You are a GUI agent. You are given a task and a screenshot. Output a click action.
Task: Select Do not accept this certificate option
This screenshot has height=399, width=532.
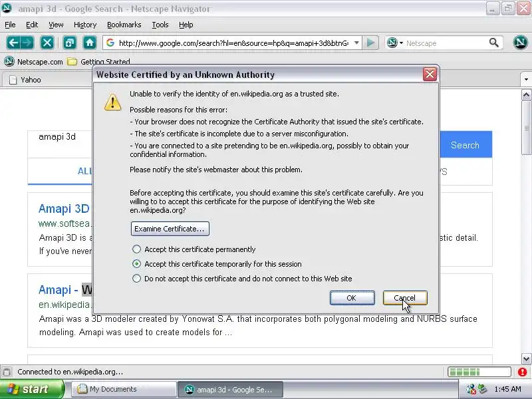coord(136,278)
